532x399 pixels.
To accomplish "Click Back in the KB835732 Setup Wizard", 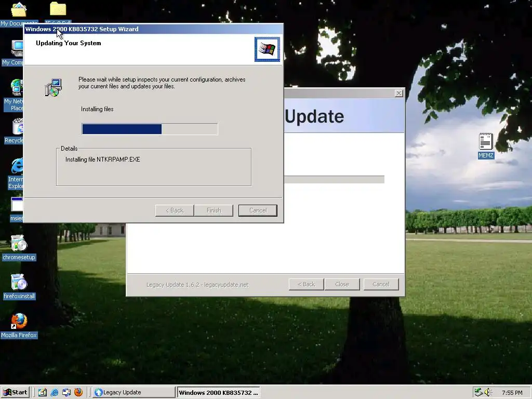I will 175,210.
